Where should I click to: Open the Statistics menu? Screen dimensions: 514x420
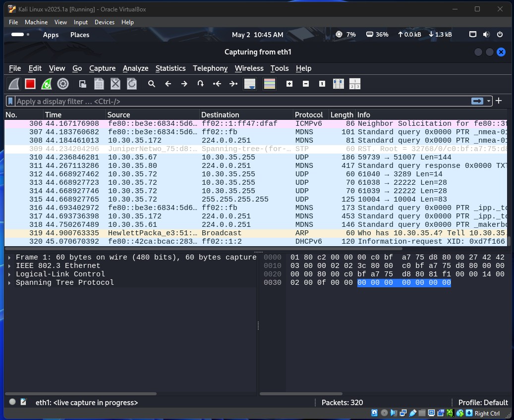tap(171, 68)
